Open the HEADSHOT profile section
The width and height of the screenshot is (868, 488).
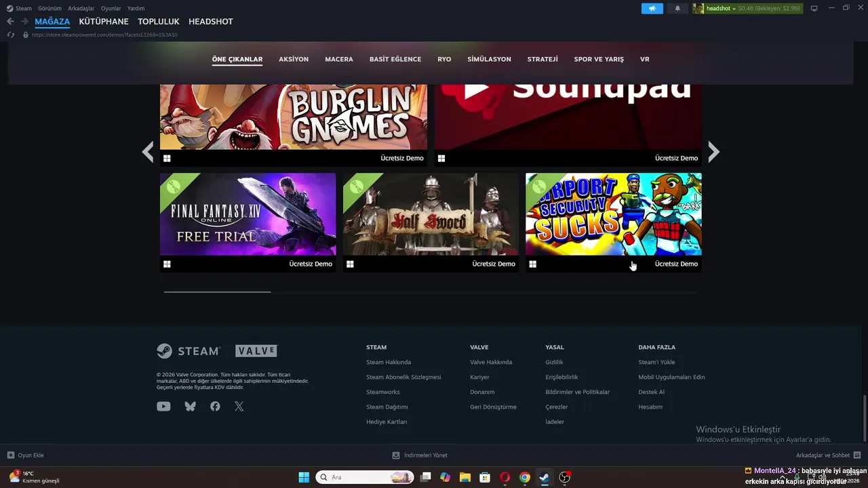211,22
